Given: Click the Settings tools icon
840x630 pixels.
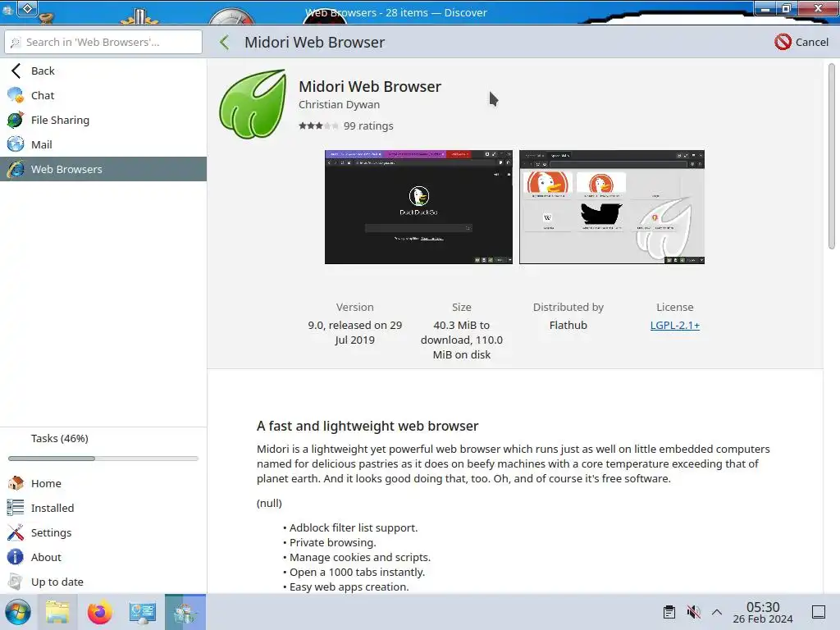Looking at the screenshot, I should tap(16, 532).
